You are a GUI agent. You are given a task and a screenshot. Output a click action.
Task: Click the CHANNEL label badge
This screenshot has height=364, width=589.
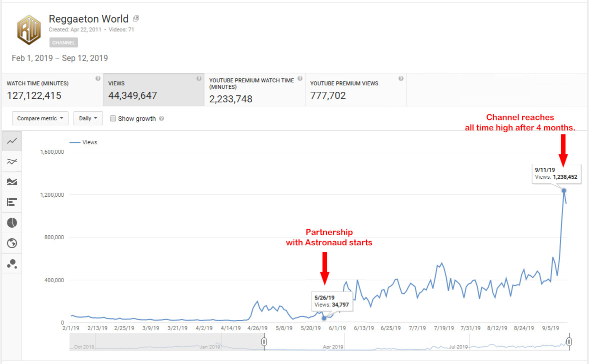(x=63, y=42)
